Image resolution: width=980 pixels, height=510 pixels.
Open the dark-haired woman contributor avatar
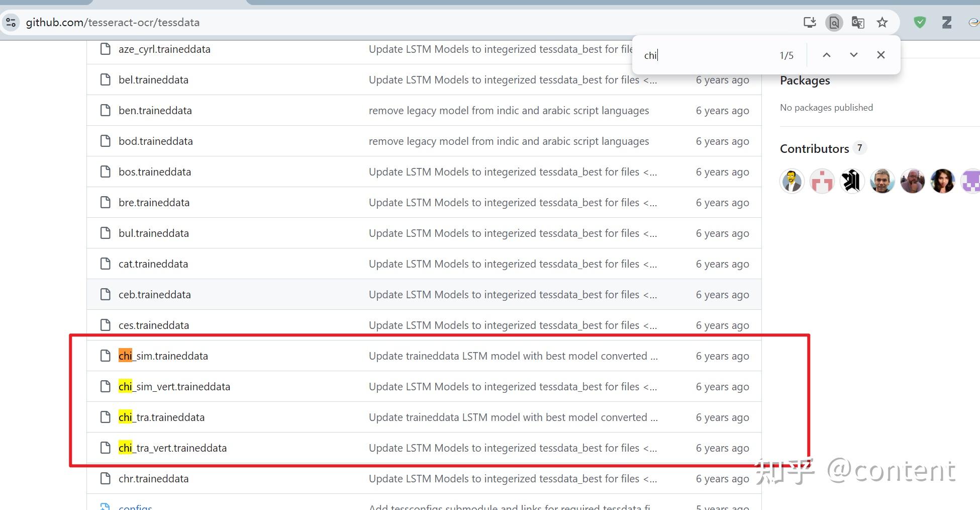pyautogui.click(x=942, y=181)
